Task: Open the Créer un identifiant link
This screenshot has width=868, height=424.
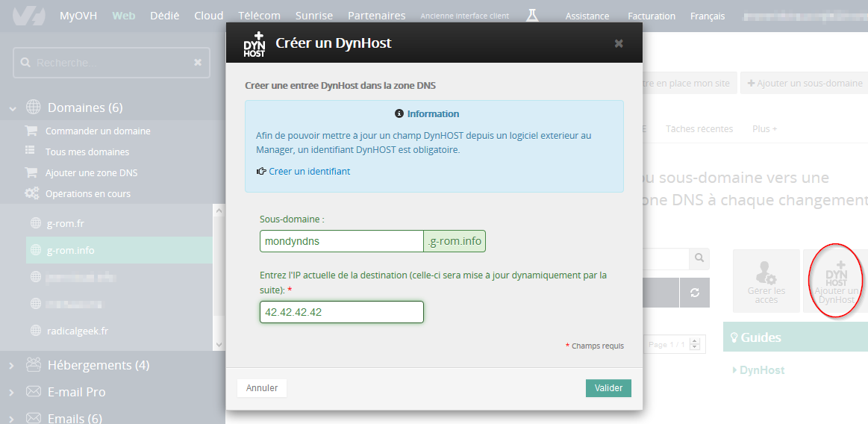Action: point(310,171)
